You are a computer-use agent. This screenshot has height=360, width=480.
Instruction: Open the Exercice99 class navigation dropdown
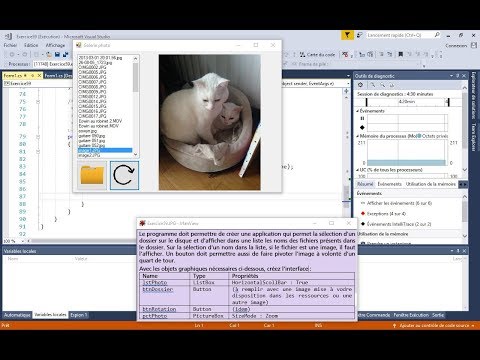coord(37,83)
